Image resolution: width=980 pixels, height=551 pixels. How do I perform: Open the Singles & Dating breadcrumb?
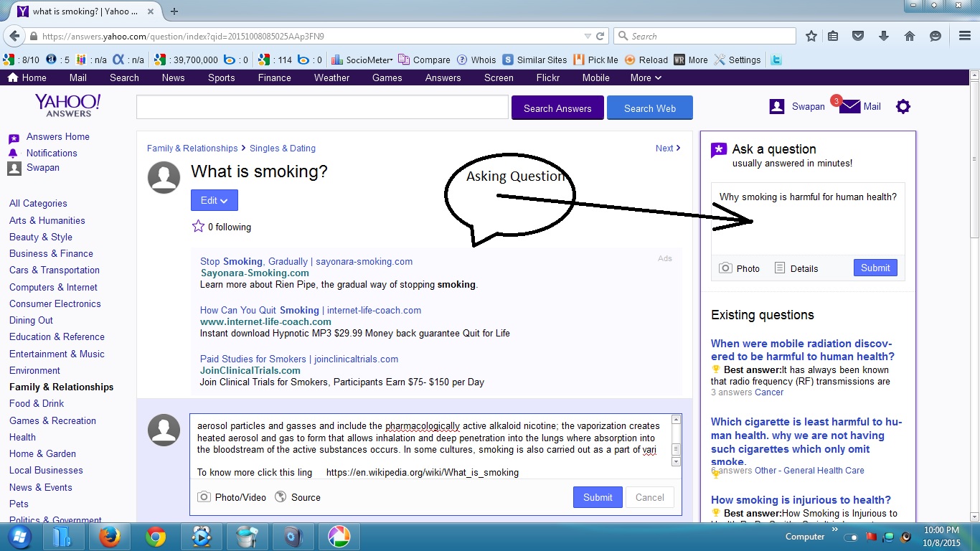coord(283,148)
